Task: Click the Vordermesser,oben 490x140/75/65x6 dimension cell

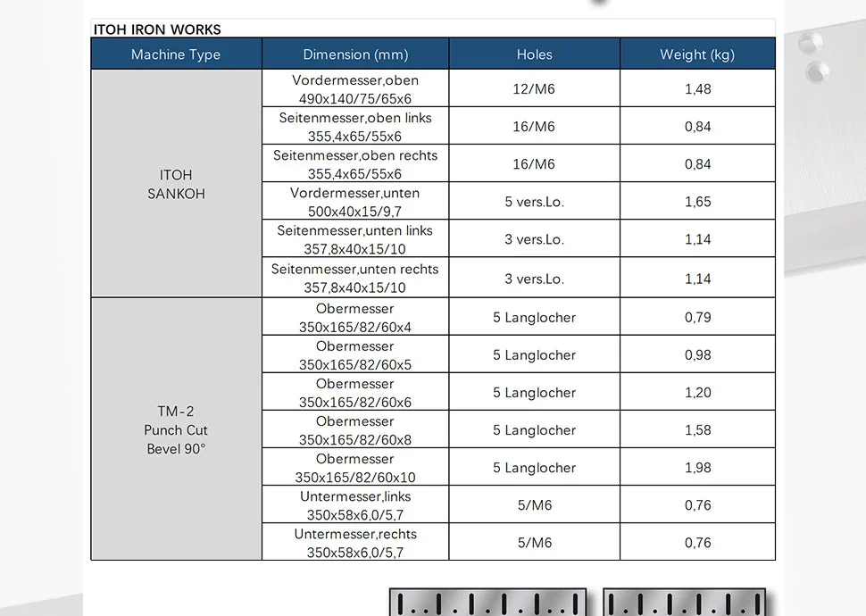Action: pos(355,89)
